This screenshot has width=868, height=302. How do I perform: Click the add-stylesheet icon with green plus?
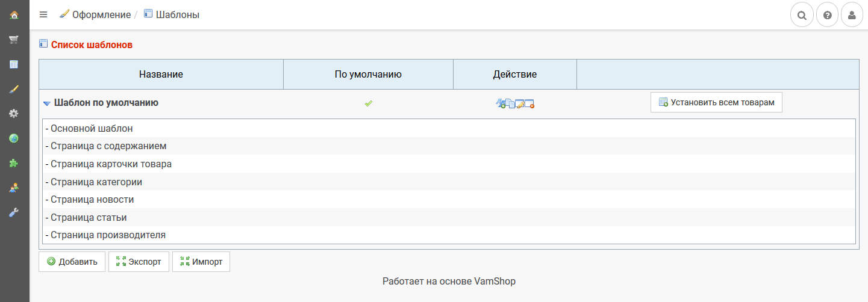click(501, 103)
